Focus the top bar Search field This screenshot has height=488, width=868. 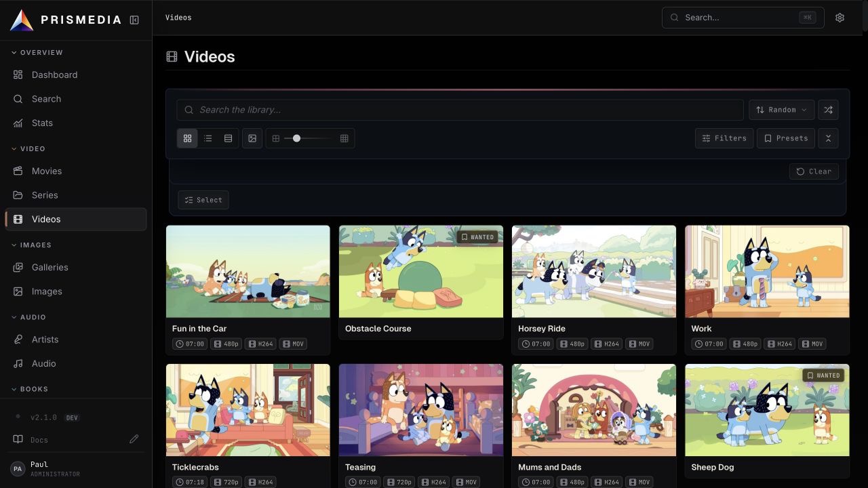(x=743, y=18)
